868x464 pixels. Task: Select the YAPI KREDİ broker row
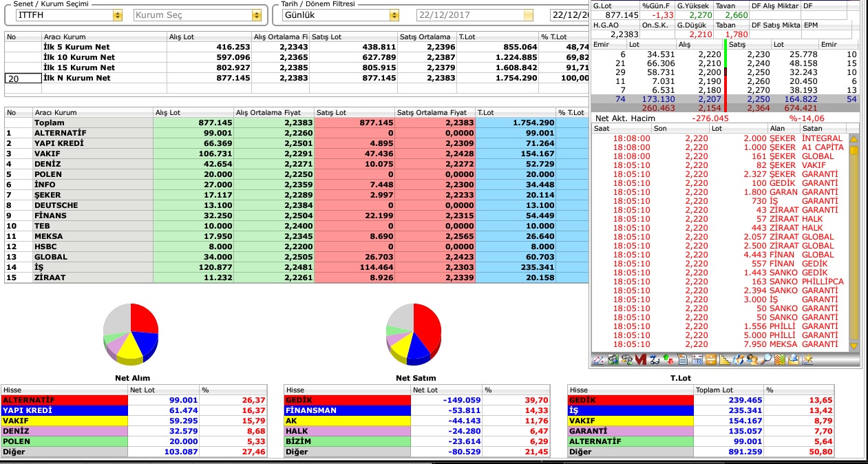click(x=296, y=143)
